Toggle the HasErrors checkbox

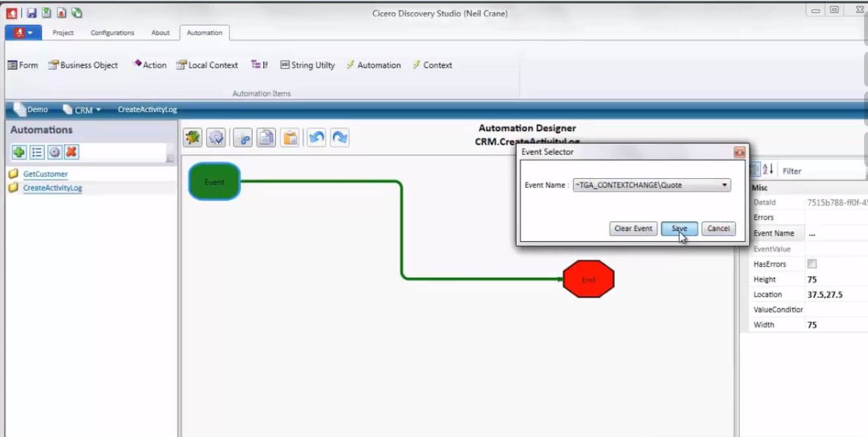pyautogui.click(x=812, y=264)
